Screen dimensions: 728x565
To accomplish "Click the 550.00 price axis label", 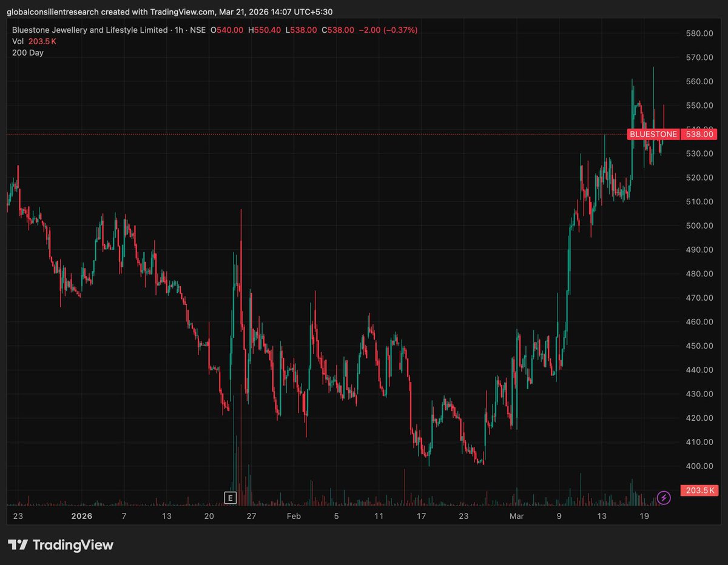I will click(699, 105).
